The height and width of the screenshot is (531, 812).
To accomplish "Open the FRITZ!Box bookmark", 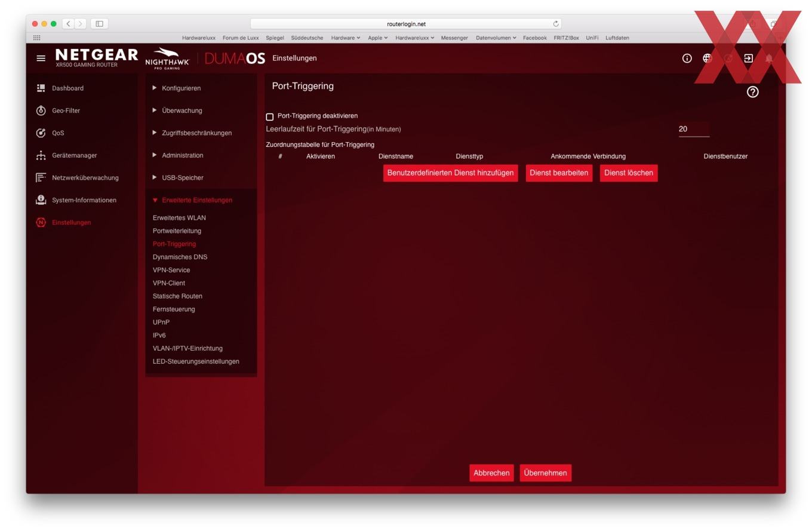I will [x=566, y=38].
